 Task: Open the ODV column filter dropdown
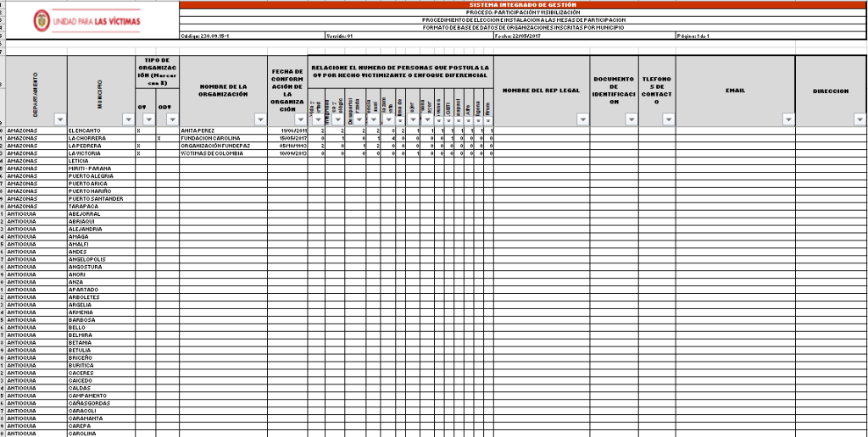pyautogui.click(x=173, y=119)
